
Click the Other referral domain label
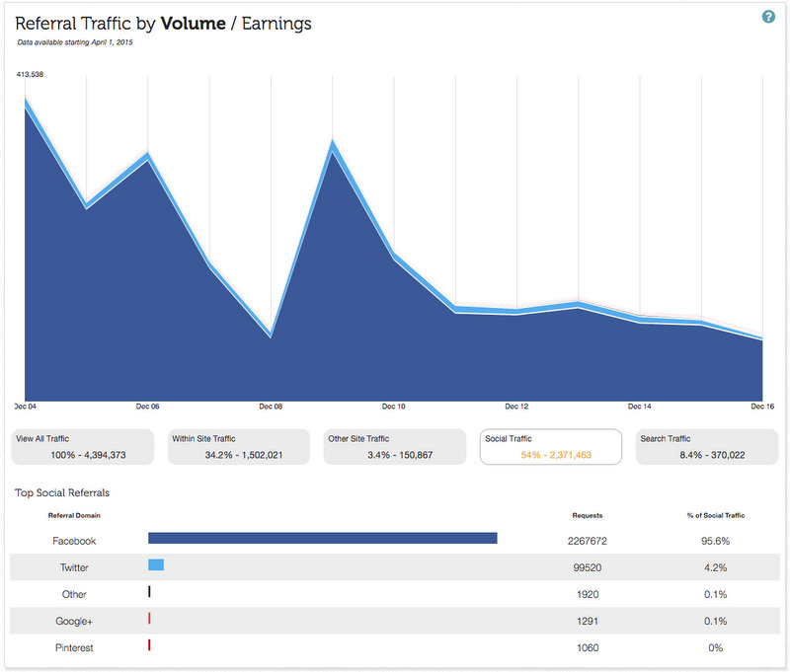pyautogui.click(x=74, y=594)
